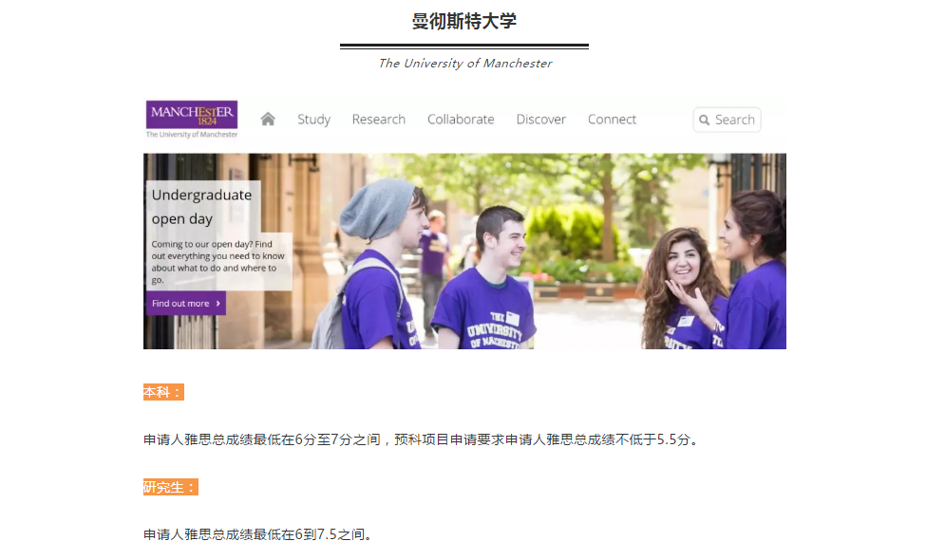The width and height of the screenshot is (926, 560).
Task: Click the orange 本科： label
Action: click(163, 392)
